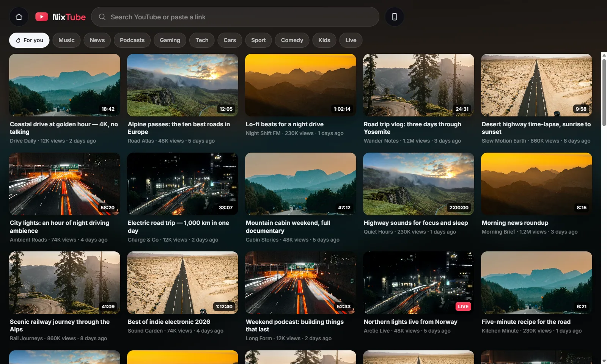Open Weekend podcast thumbnail
607x364 pixels.
300,282
